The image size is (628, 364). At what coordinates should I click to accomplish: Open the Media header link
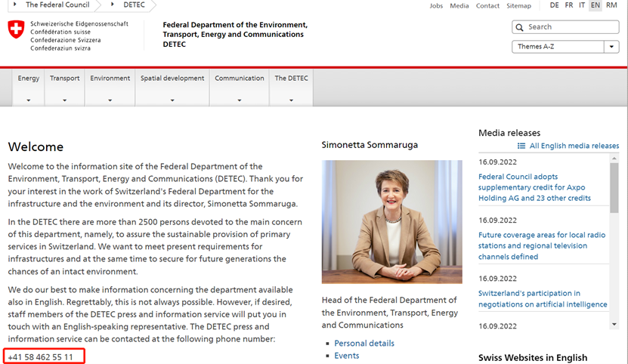pyautogui.click(x=459, y=5)
